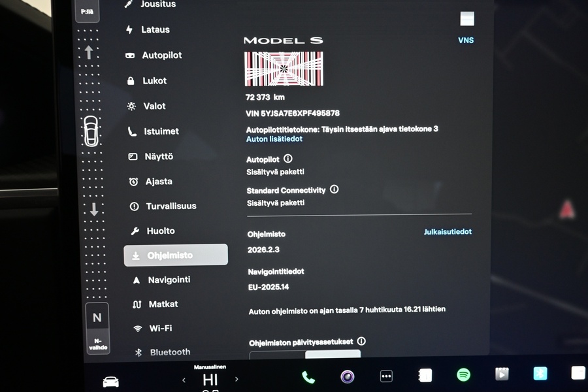
Task: Tap the car controls icon
Action: [x=111, y=381]
